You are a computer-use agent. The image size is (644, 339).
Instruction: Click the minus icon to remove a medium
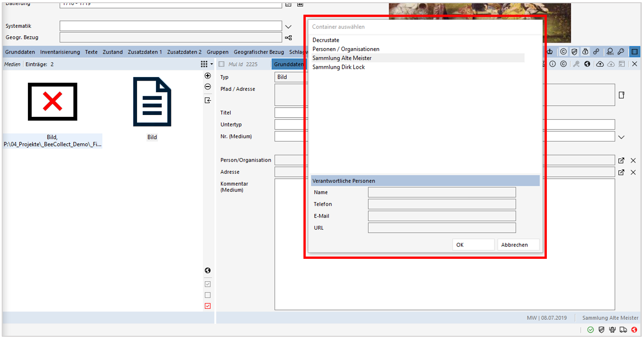point(208,87)
